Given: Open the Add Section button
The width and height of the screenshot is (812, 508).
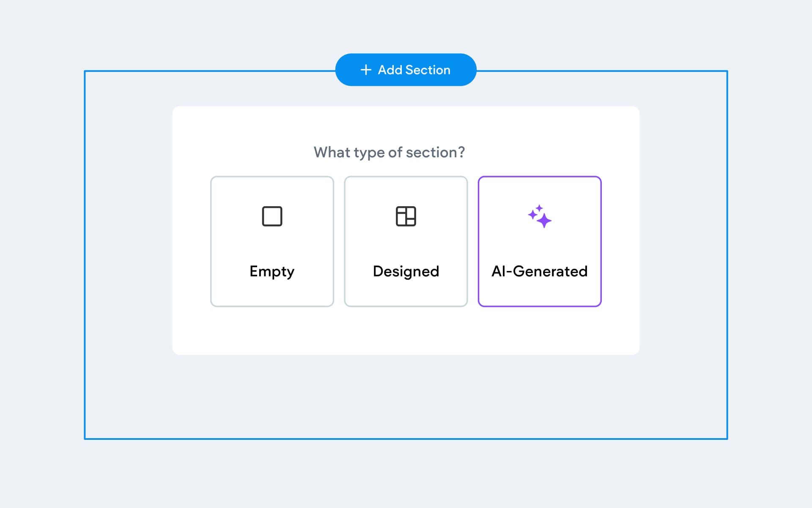Looking at the screenshot, I should (x=406, y=70).
